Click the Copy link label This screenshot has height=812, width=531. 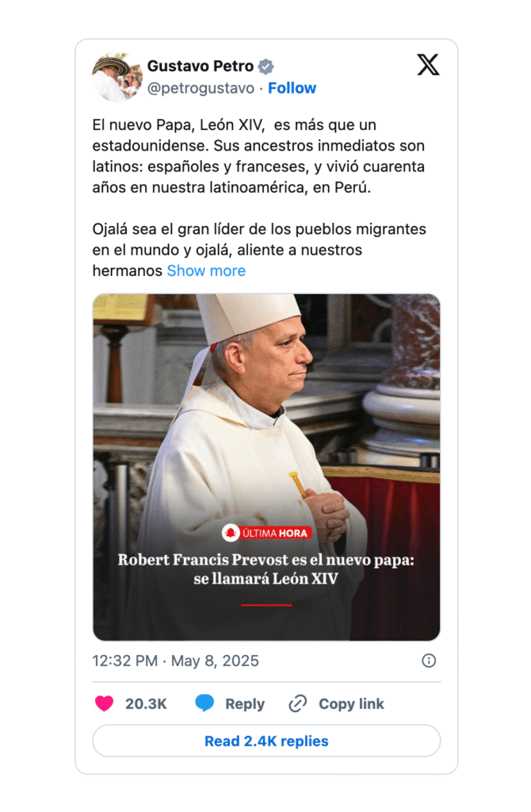point(351,704)
